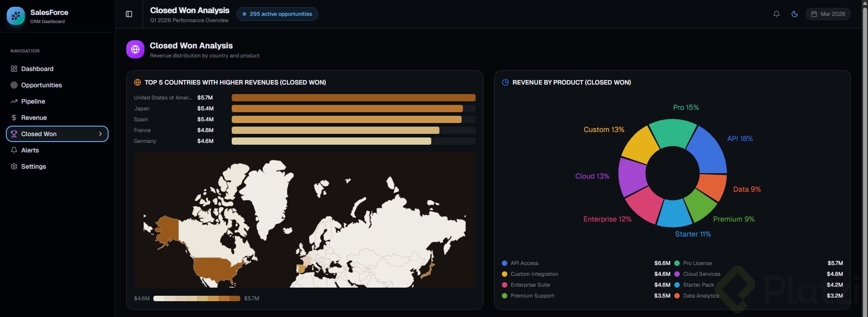Click the Alerts bell icon in sidebar
Viewport: 868px width, 317px height.
(14, 150)
